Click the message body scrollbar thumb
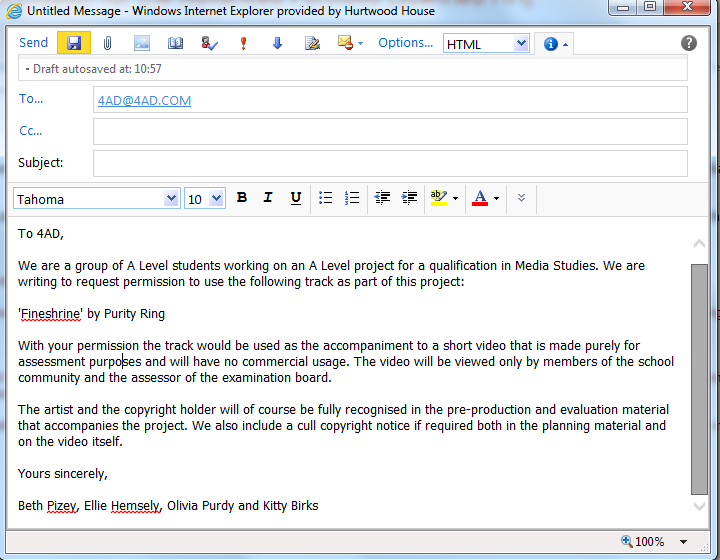 click(699, 379)
